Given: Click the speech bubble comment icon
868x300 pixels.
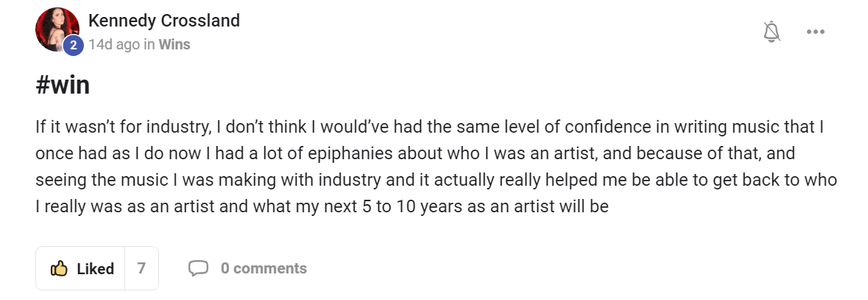Looking at the screenshot, I should [198, 268].
